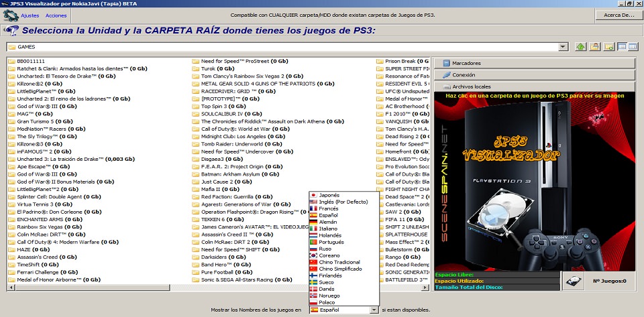644x317 pixels.
Task: Select Rango folder
Action: click(x=396, y=257)
